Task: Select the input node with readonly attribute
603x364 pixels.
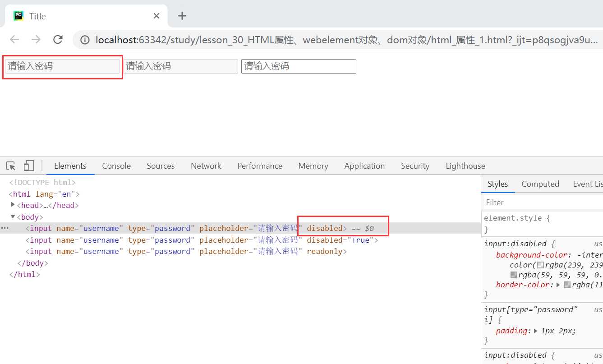Action: click(186, 251)
